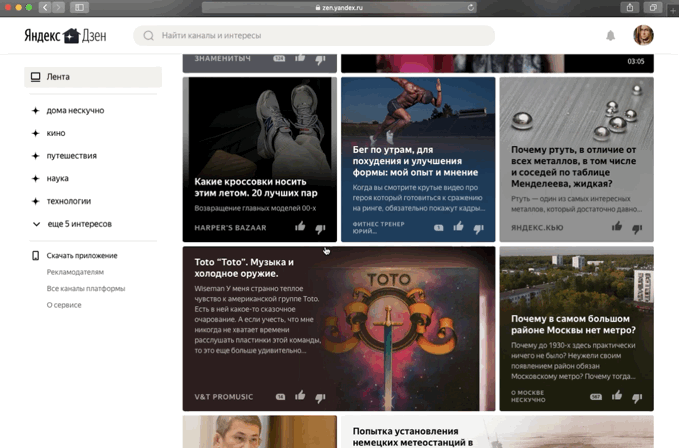Open Все каналы платформы link
The height and width of the screenshot is (448, 679).
coord(86,288)
